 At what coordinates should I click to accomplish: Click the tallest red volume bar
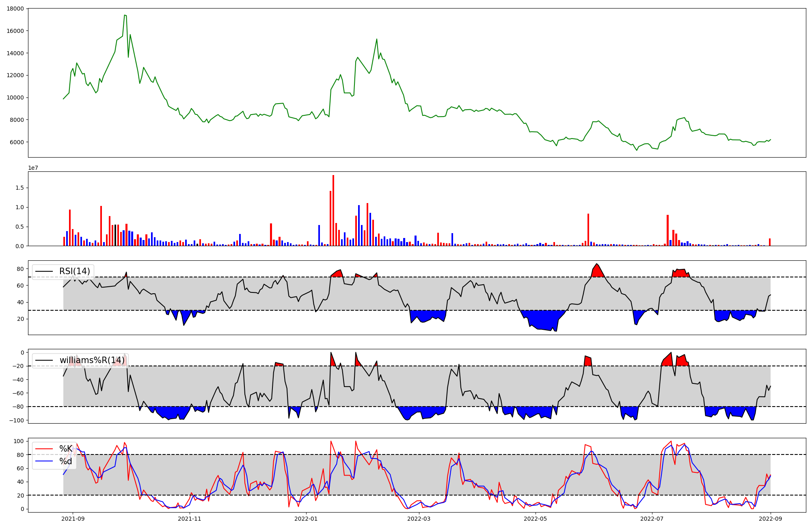(x=333, y=211)
